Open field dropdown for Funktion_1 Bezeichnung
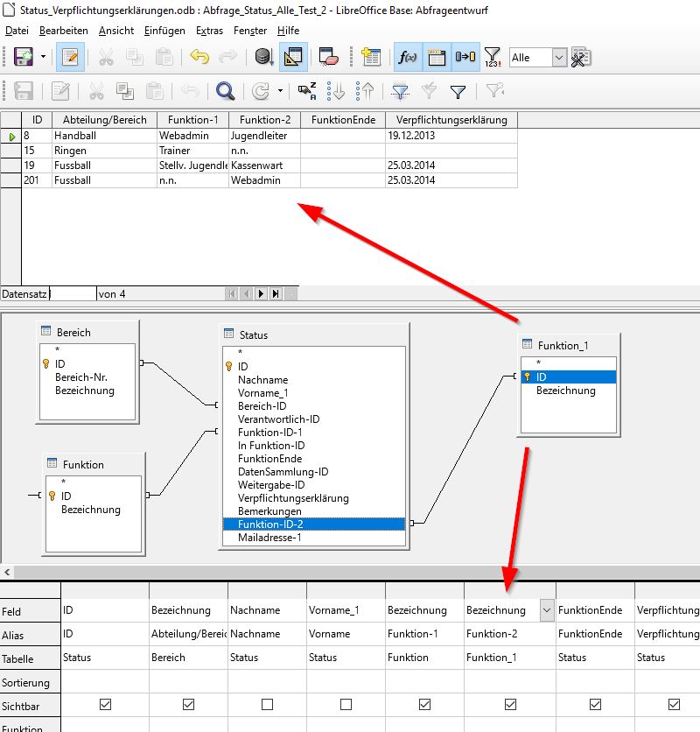This screenshot has height=732, width=700. click(x=547, y=610)
